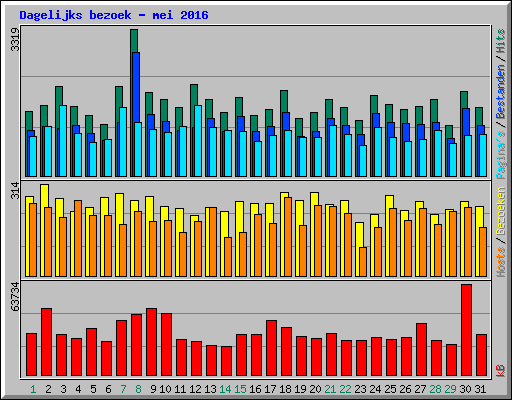
Task: Click day label '1' on the x-axis
Action: pos(33,389)
